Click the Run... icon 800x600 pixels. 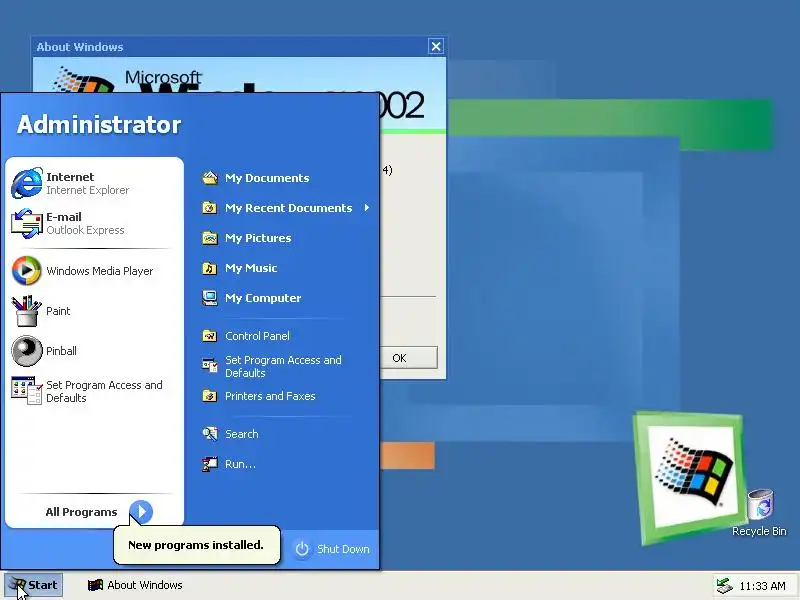[210, 464]
